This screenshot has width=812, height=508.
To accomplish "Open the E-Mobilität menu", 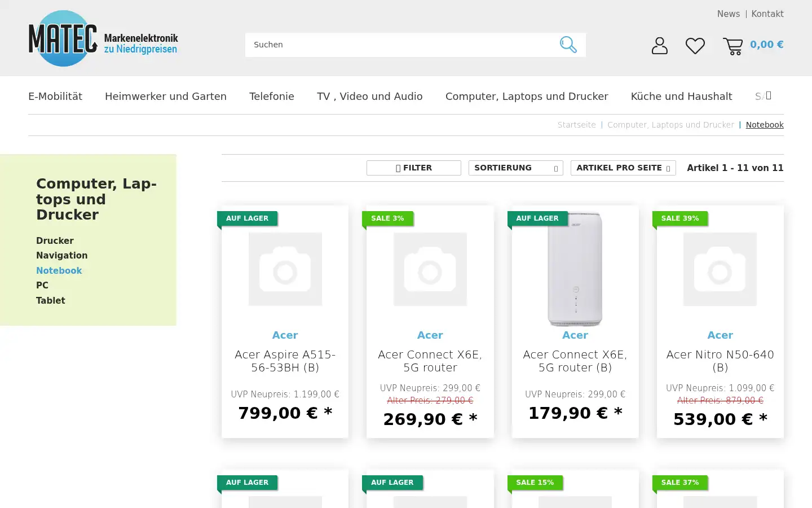I will pyautogui.click(x=55, y=97).
